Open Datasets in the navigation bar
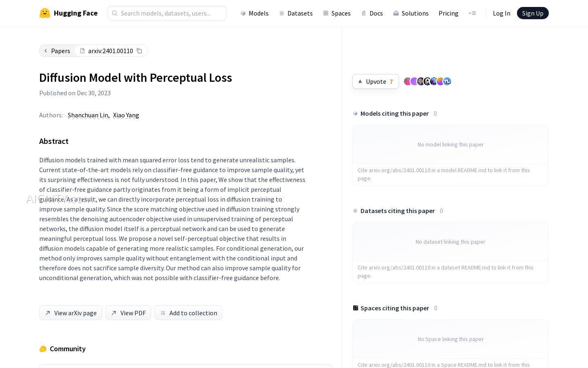 296,13
